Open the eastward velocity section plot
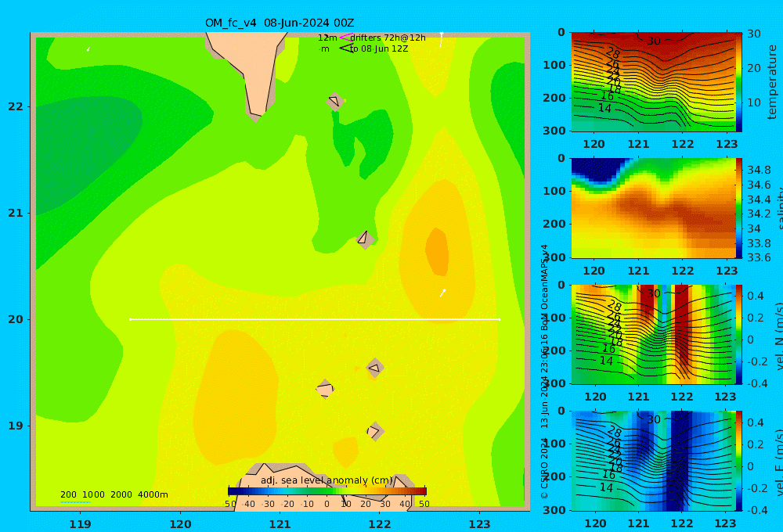Screen dimensions: 783x532 click(653, 461)
